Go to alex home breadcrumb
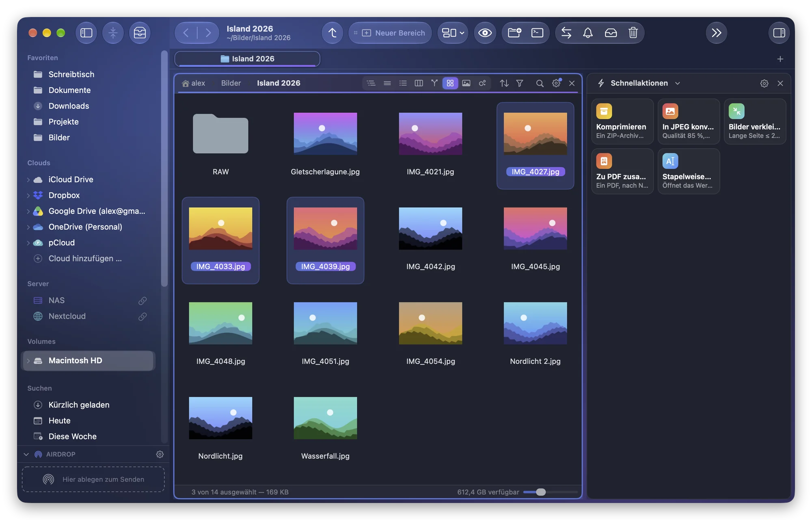Screen dimensions: 812x520 (194, 83)
